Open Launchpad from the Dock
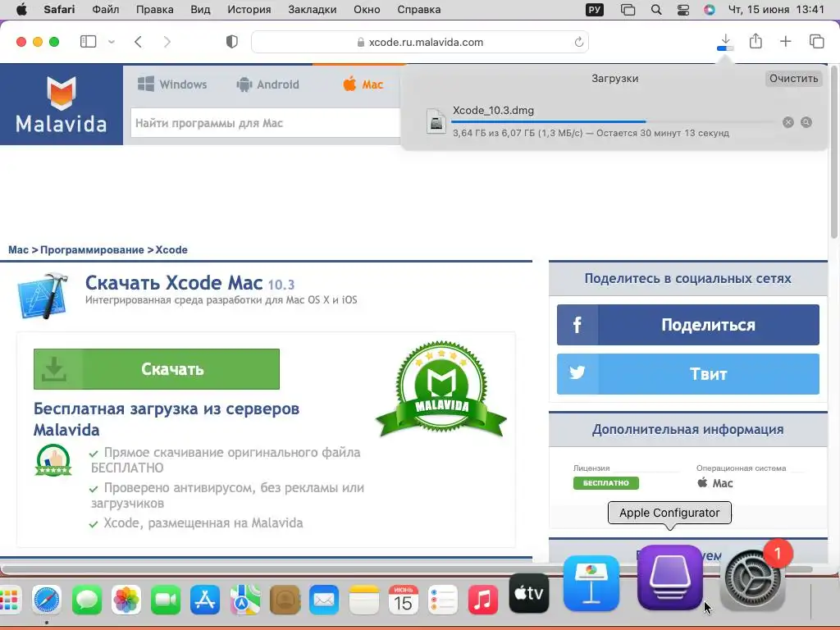This screenshot has height=630, width=840. [x=8, y=600]
